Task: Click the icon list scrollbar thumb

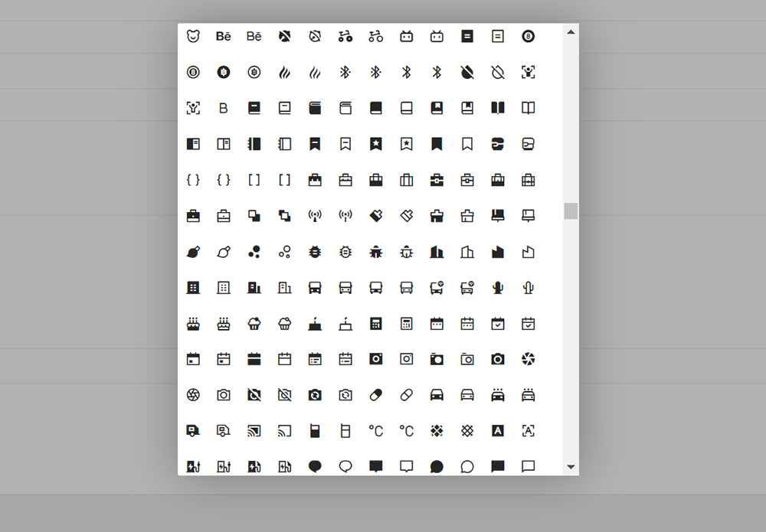Action: tap(571, 211)
